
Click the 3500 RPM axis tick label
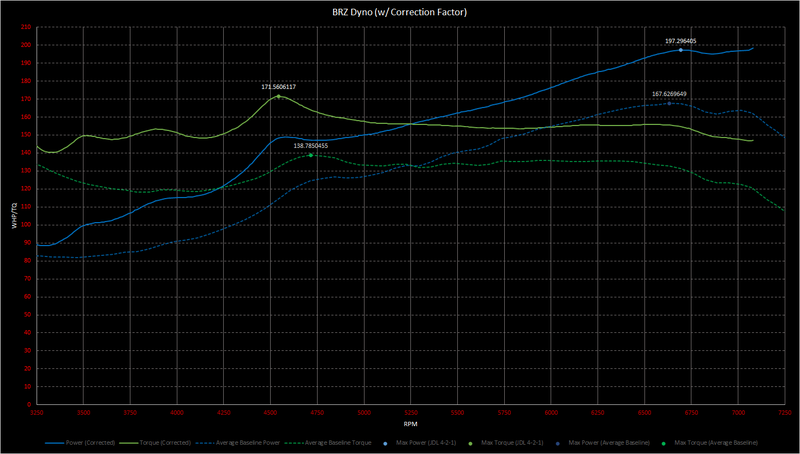pyautogui.click(x=83, y=412)
